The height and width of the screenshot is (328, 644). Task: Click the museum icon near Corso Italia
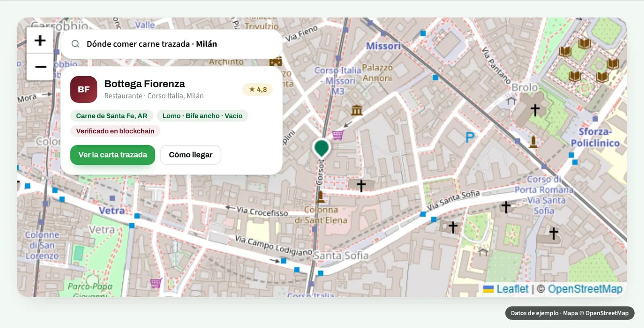pos(357,110)
